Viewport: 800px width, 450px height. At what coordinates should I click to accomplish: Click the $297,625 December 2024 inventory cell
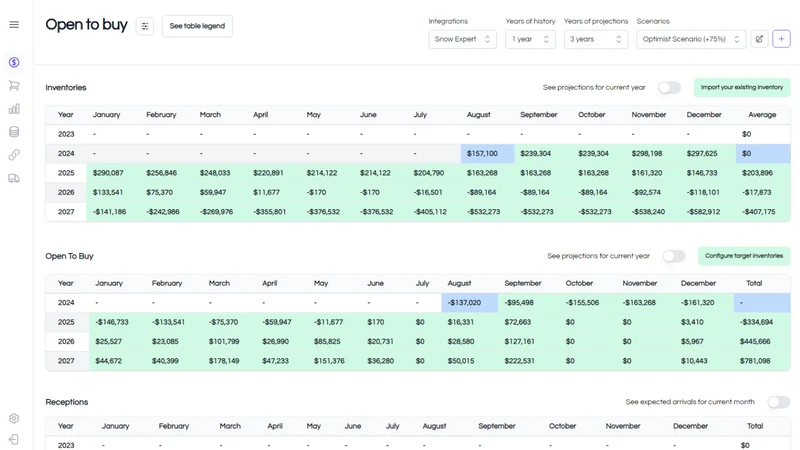708,154
